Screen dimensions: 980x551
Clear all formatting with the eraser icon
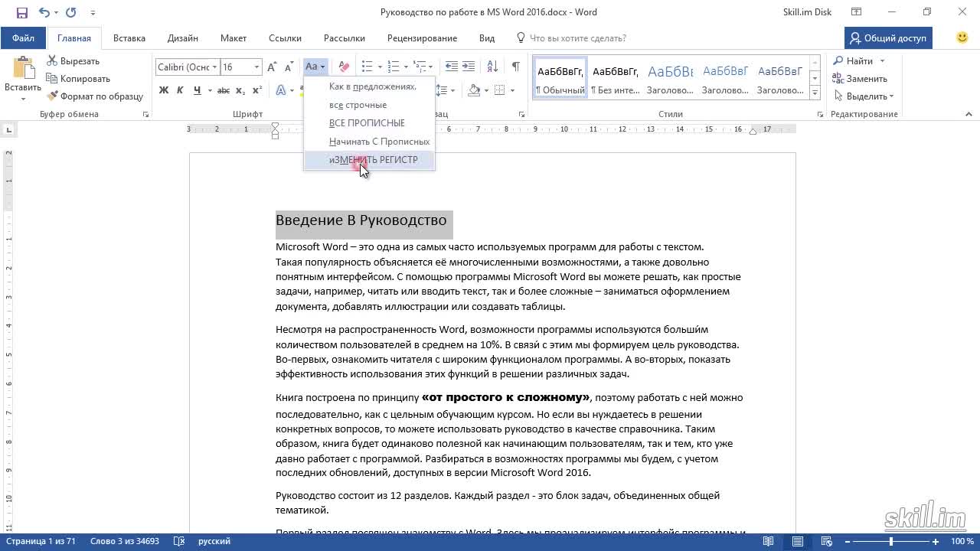pos(344,67)
